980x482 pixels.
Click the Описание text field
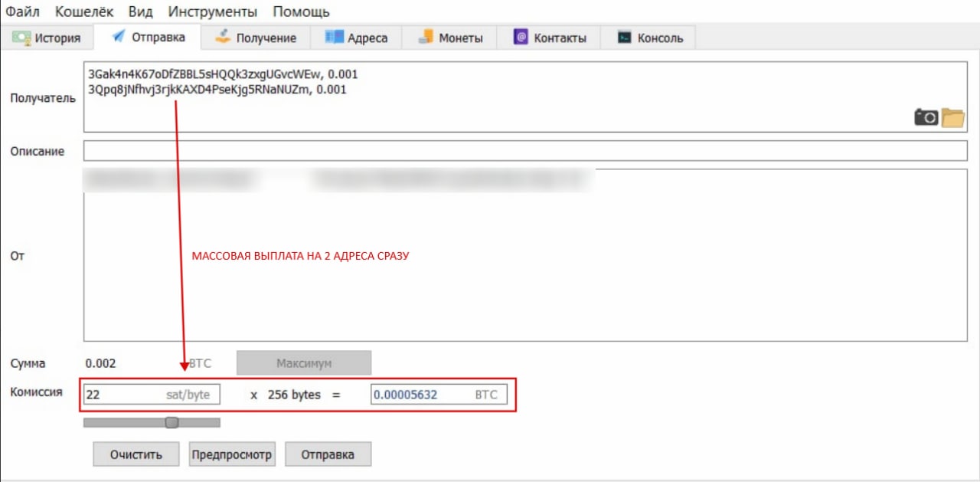[525, 151]
